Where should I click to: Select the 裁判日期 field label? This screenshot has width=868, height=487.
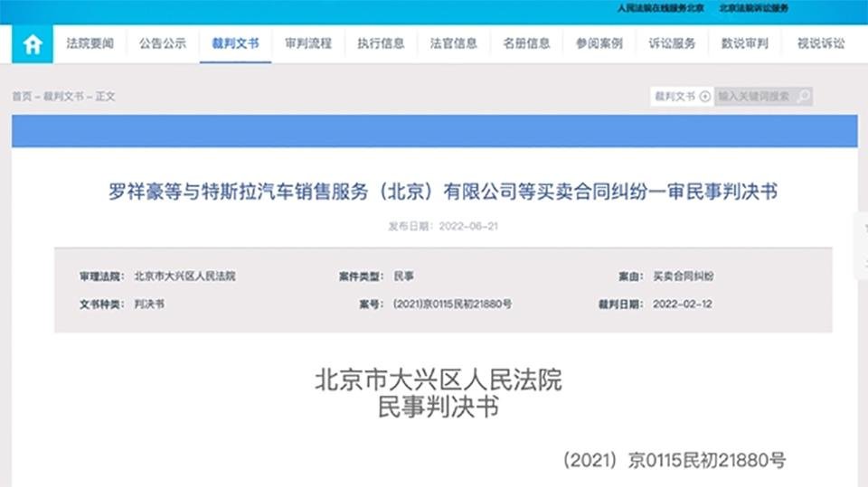620,304
